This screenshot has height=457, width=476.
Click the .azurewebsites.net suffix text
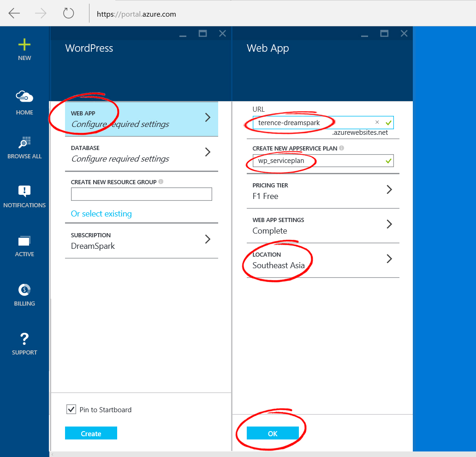(x=360, y=132)
